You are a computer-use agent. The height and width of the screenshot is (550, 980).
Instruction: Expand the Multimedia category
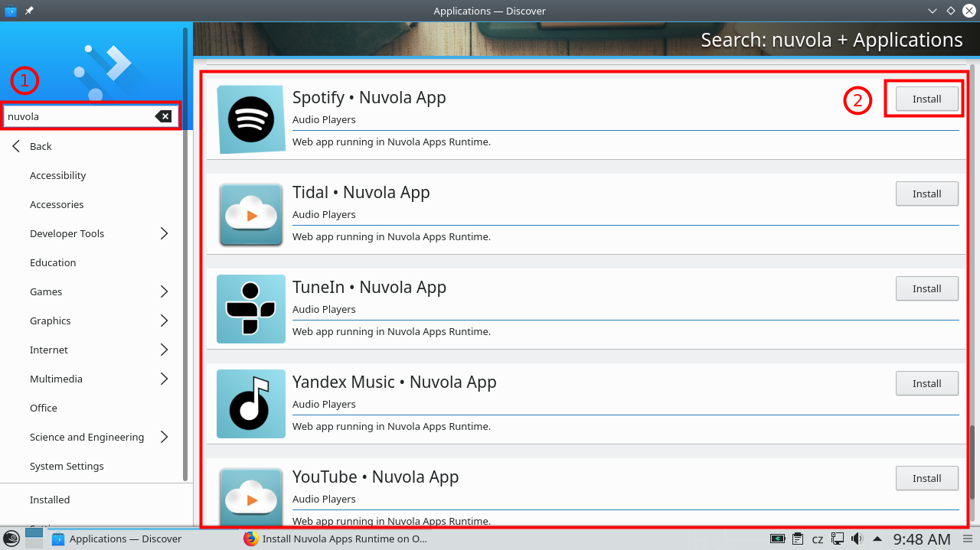pyautogui.click(x=164, y=379)
